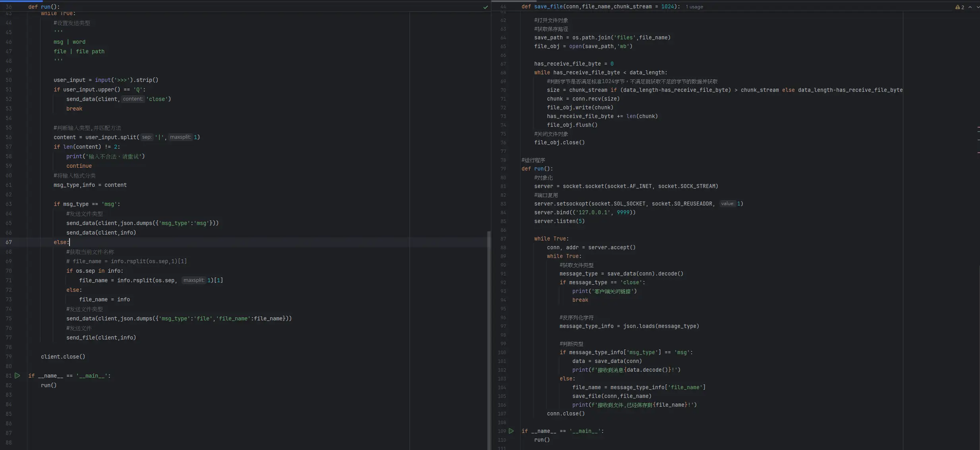Viewport: 980px width, 450px height.
Task: Click the 'sep:' inlay hint in split call
Action: [147, 137]
